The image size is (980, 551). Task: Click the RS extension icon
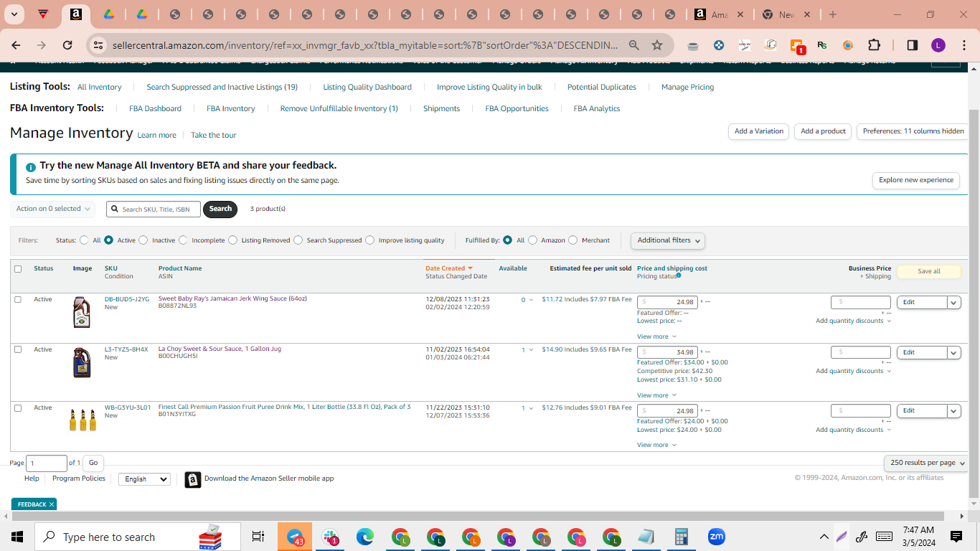[822, 45]
